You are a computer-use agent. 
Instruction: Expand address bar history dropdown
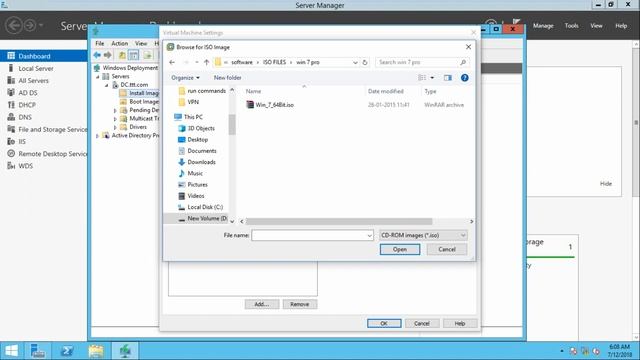coord(355,62)
